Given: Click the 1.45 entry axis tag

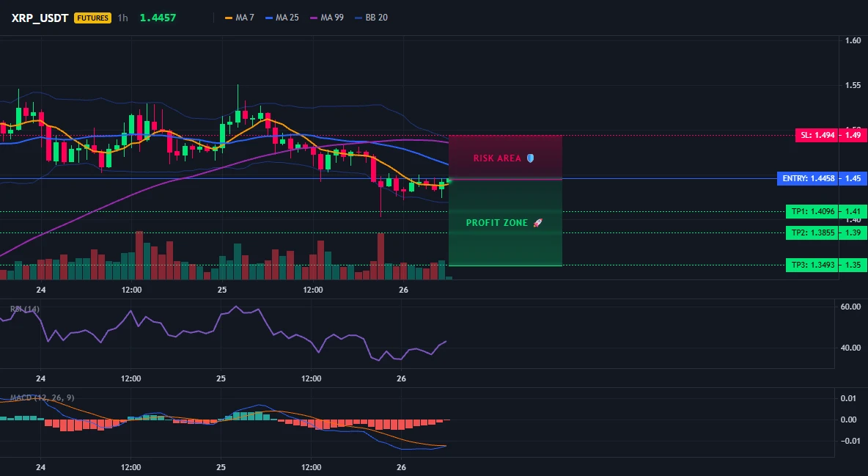Looking at the screenshot, I should pos(853,178).
